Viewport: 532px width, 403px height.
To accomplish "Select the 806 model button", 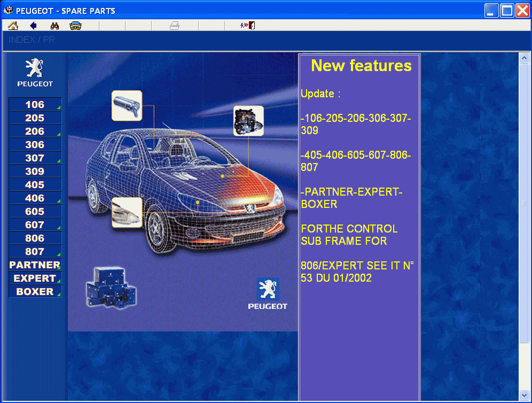I will pos(35,238).
